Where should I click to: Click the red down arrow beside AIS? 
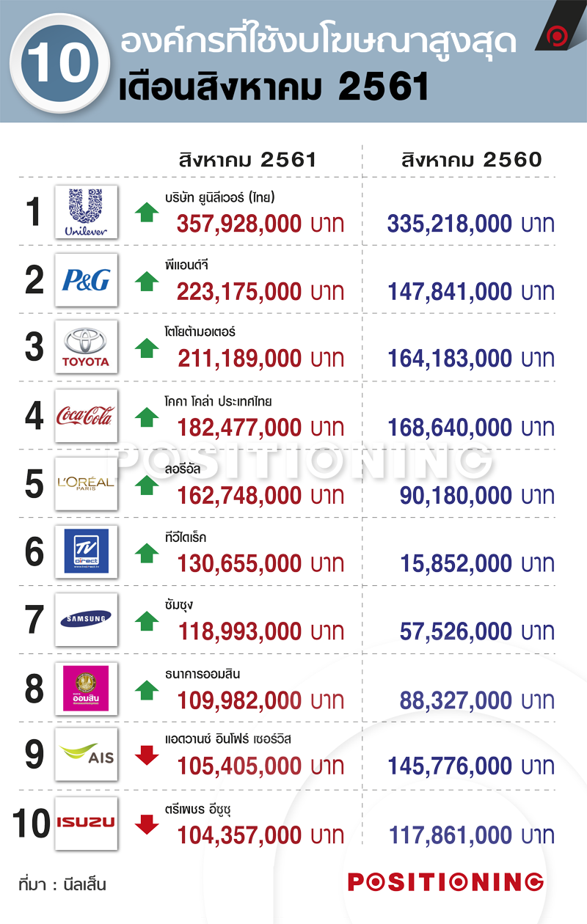tap(147, 756)
